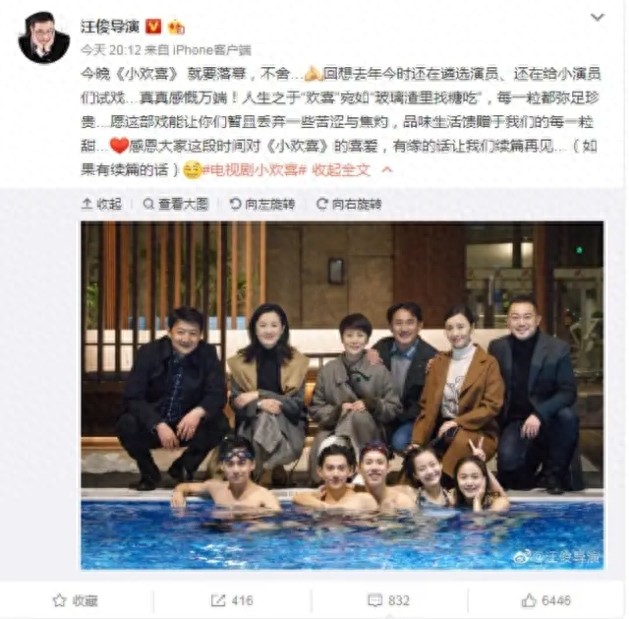Click the post timestamp 今天 20:12
Viewport: 629px width, 619px height.
111,50
